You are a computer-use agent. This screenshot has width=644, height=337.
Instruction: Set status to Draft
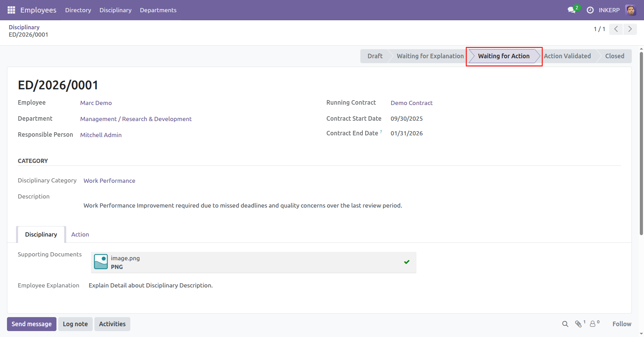(375, 56)
